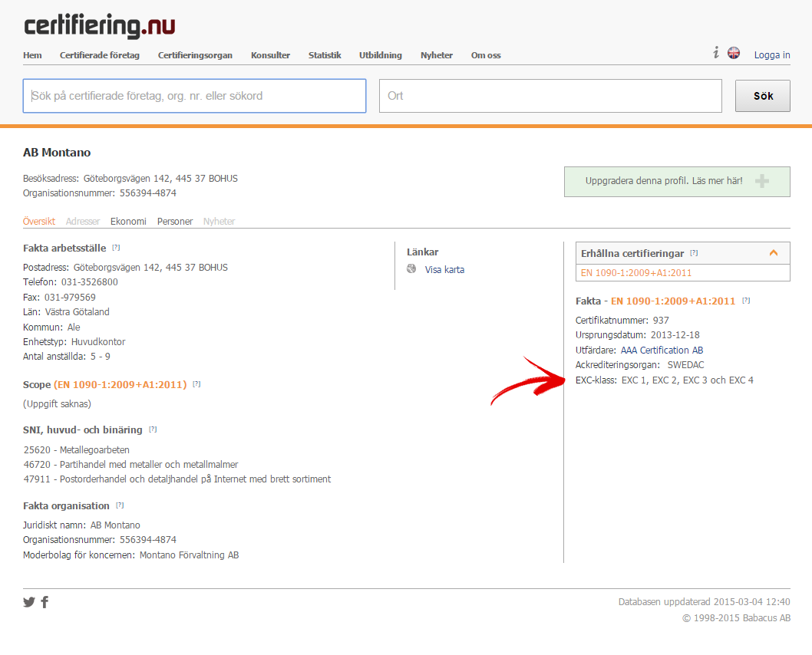
Task: Open the info 'i' icon in header
Action: [715, 52]
